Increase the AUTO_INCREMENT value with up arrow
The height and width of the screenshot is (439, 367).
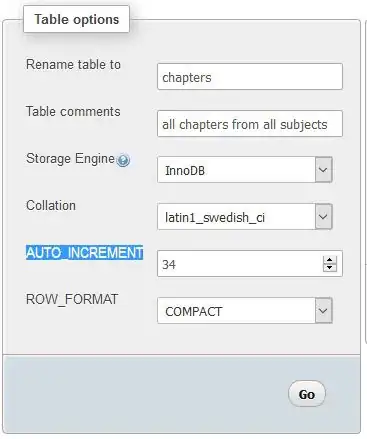pos(330,260)
